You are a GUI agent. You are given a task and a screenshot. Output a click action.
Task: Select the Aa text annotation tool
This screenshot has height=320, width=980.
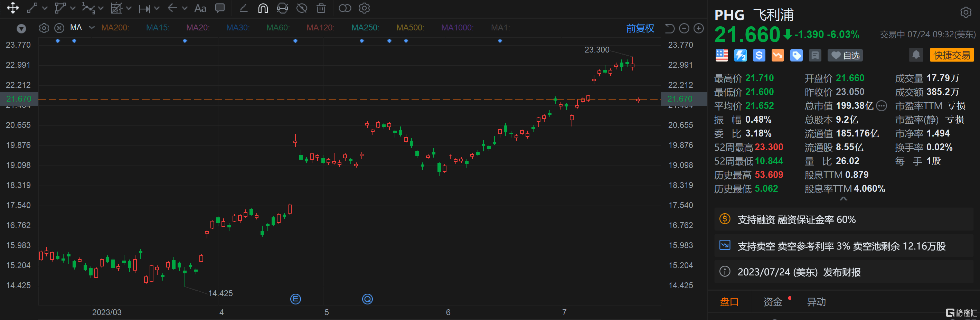tap(200, 8)
